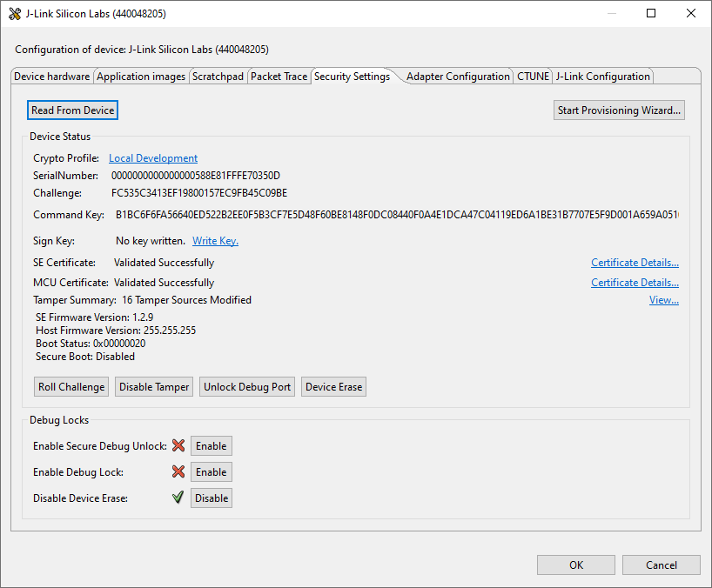712x588 pixels.
Task: Click the Unlock Debug Port button
Action: click(246, 386)
